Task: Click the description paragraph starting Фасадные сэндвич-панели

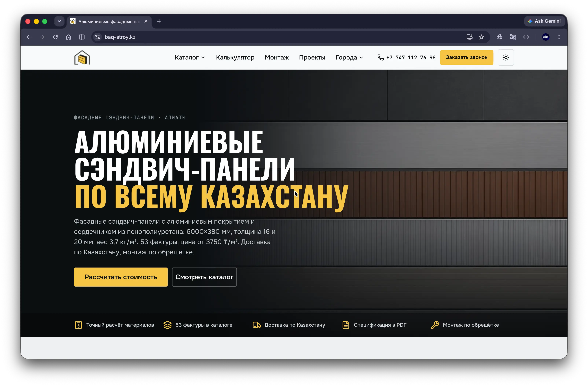Action: 175,237
